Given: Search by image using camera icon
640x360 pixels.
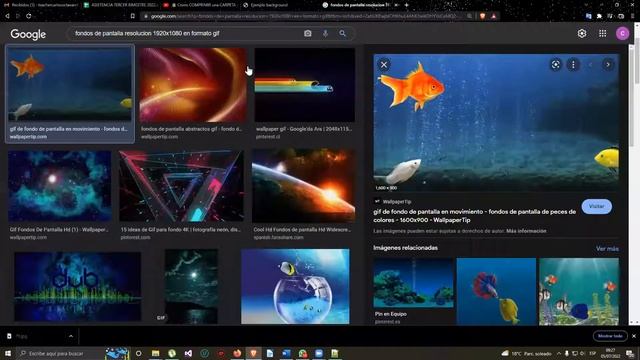Looking at the screenshot, I should tap(308, 33).
